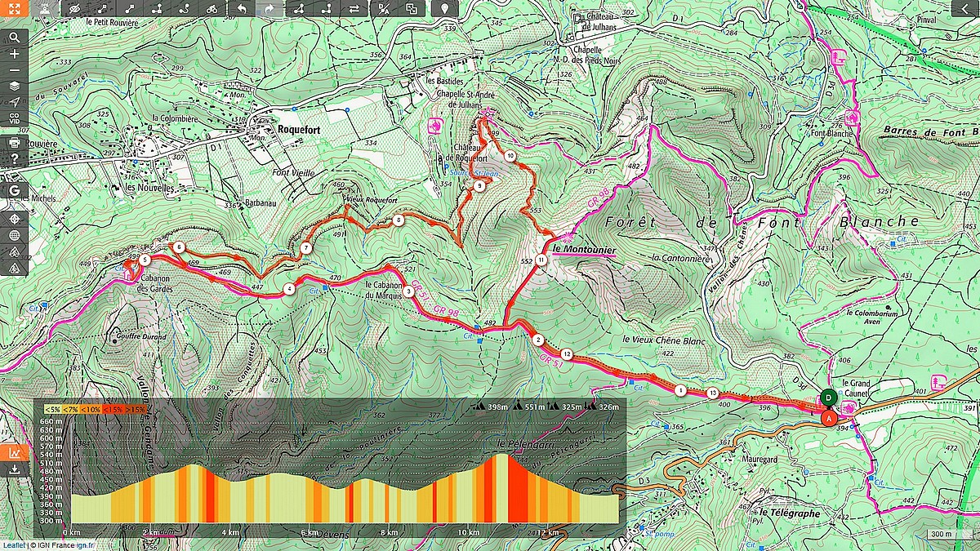Select the '<5%' slope legend swatch
Screen dimensions: 980x551
coord(52,408)
